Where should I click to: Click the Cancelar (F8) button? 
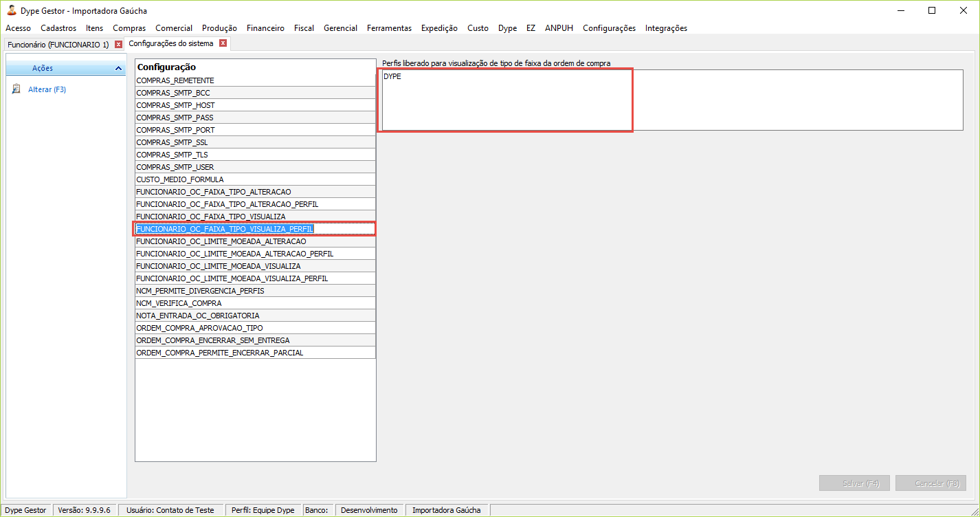[931, 483]
